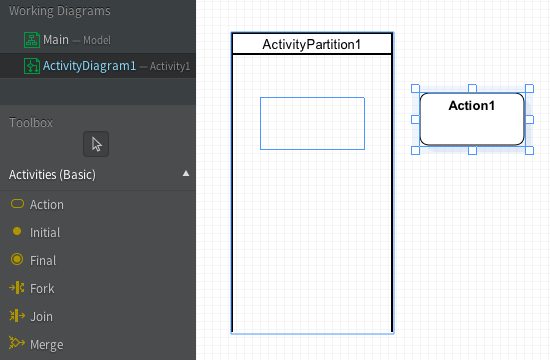Click Action1's right-middle resize handle
This screenshot has width=550, height=360.
click(529, 120)
